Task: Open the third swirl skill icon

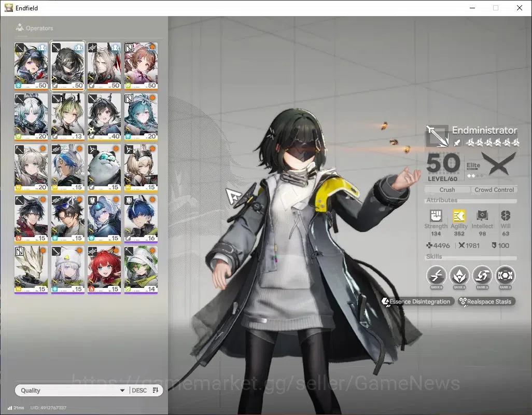Action: (x=482, y=275)
